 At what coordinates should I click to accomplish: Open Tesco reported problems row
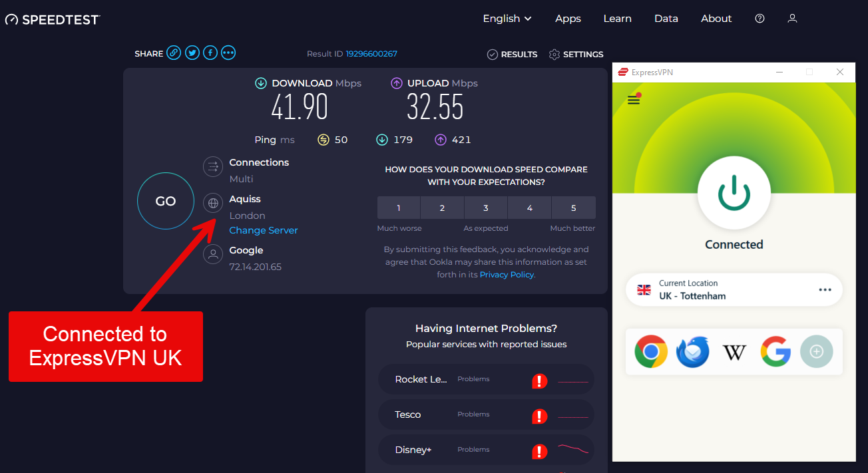point(486,414)
